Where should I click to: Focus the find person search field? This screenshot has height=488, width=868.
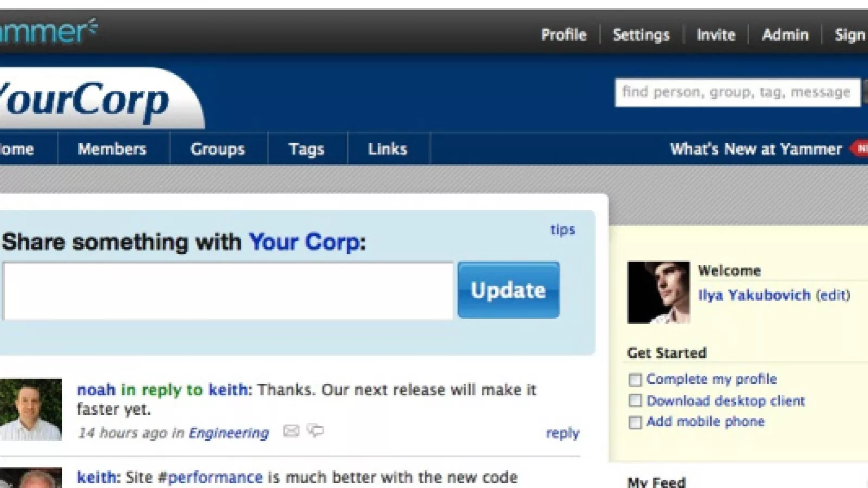click(736, 93)
